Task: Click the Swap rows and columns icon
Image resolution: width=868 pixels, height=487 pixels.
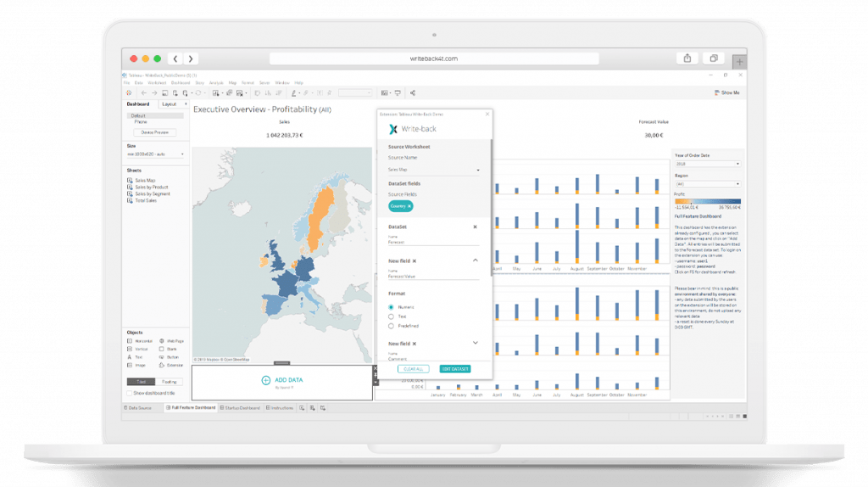Action: [258, 93]
